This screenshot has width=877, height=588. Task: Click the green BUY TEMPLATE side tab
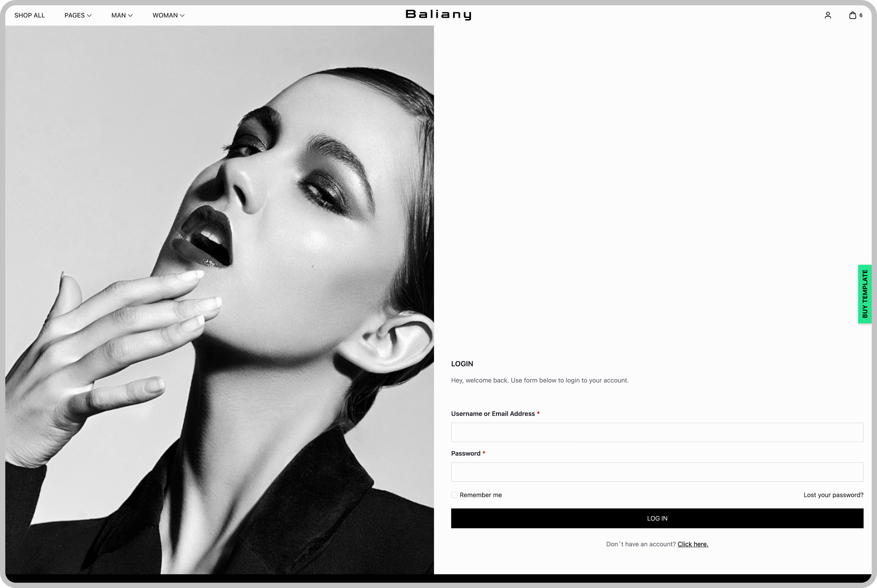pyautogui.click(x=865, y=294)
